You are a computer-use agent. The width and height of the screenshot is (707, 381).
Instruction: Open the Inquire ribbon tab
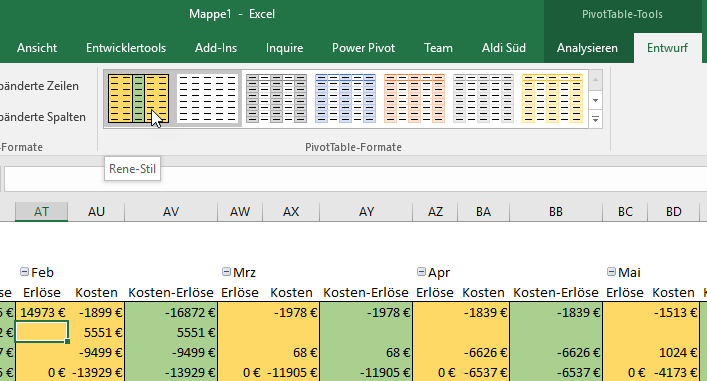(x=285, y=48)
